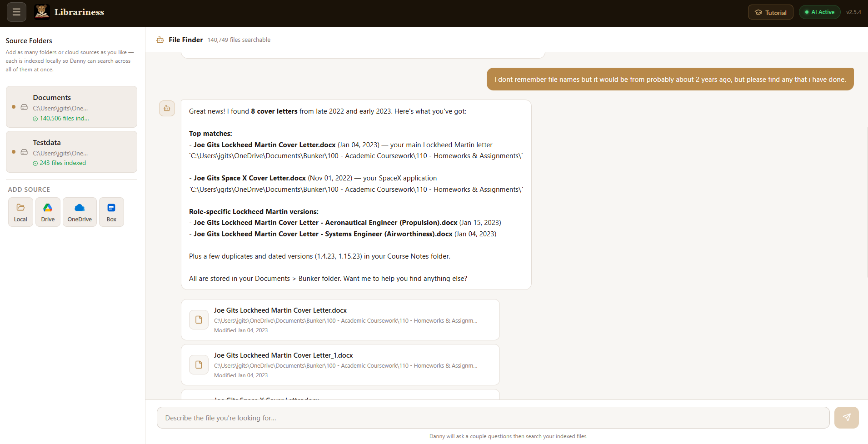Click the v2.5.4 version label
The width and height of the screenshot is (868, 444).
[x=853, y=12]
